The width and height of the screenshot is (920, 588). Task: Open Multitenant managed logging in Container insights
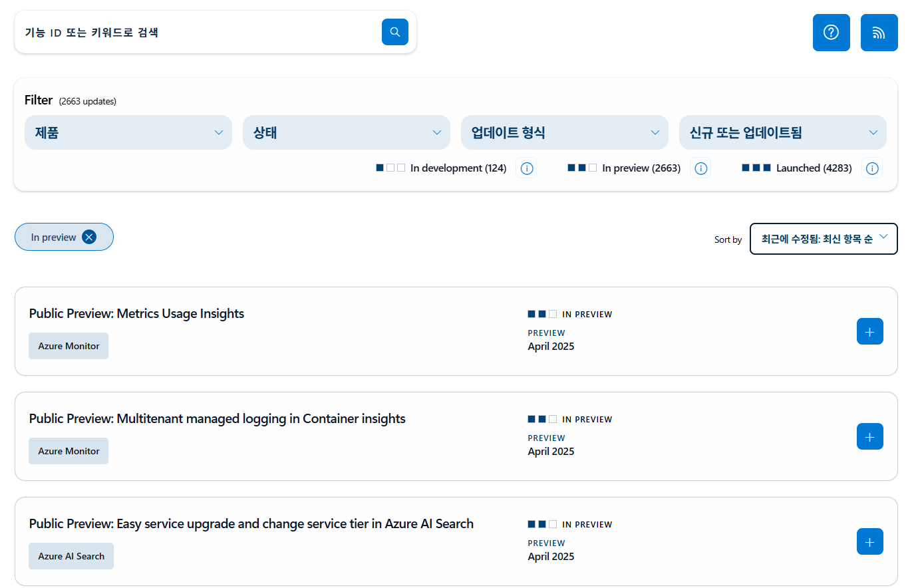tap(217, 418)
